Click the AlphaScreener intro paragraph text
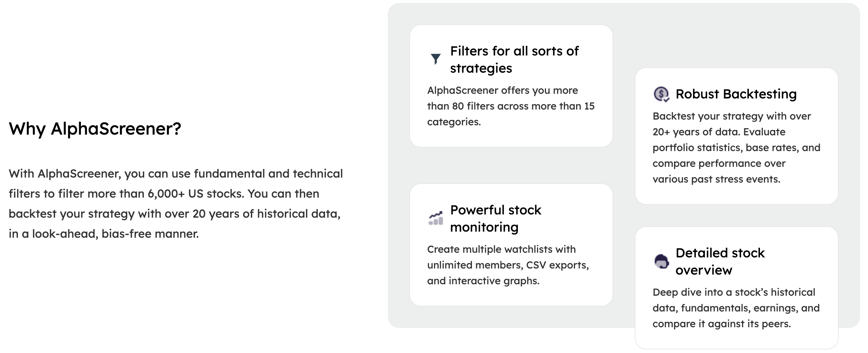Viewport: 868px width, 353px height. click(176, 203)
